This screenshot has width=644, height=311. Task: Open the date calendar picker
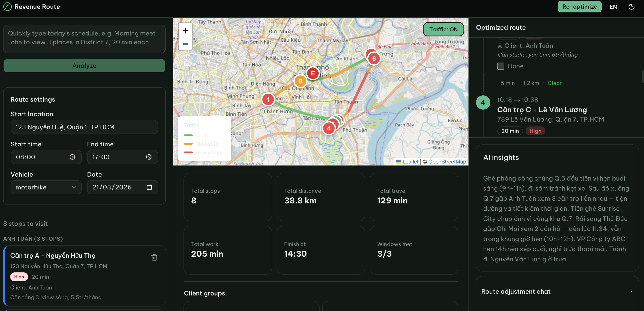click(x=149, y=187)
